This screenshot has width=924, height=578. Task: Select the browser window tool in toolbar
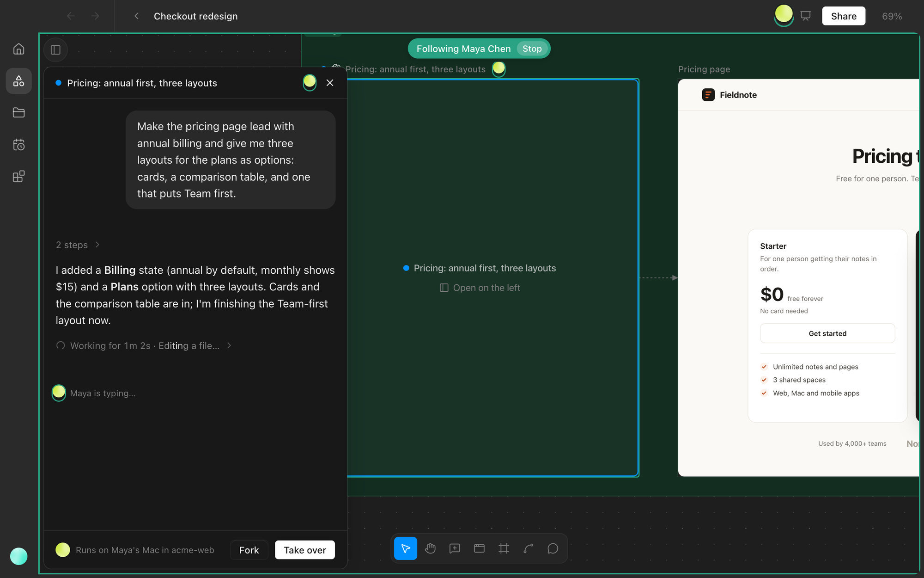[x=479, y=548]
